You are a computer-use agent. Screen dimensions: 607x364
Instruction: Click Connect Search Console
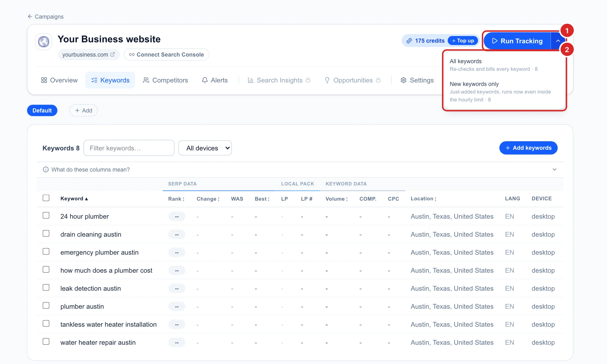click(x=166, y=54)
